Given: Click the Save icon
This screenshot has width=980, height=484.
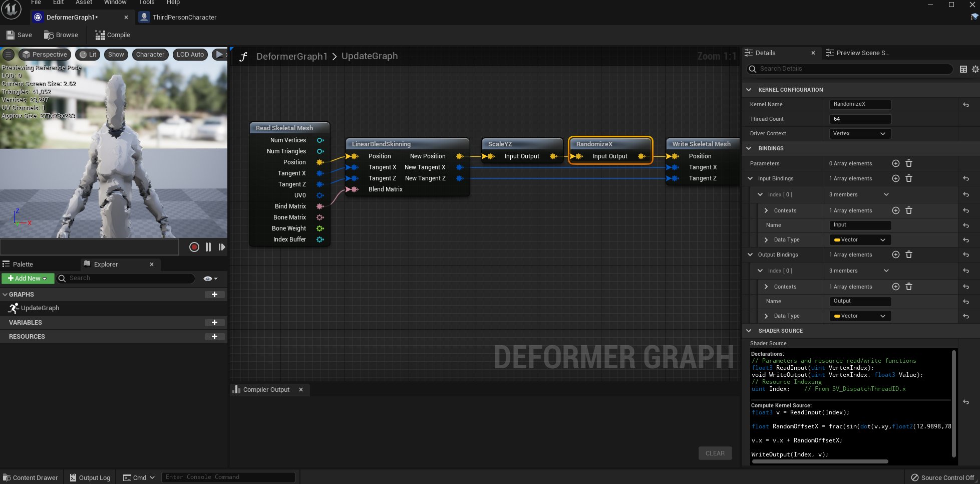Looking at the screenshot, I should (x=10, y=34).
